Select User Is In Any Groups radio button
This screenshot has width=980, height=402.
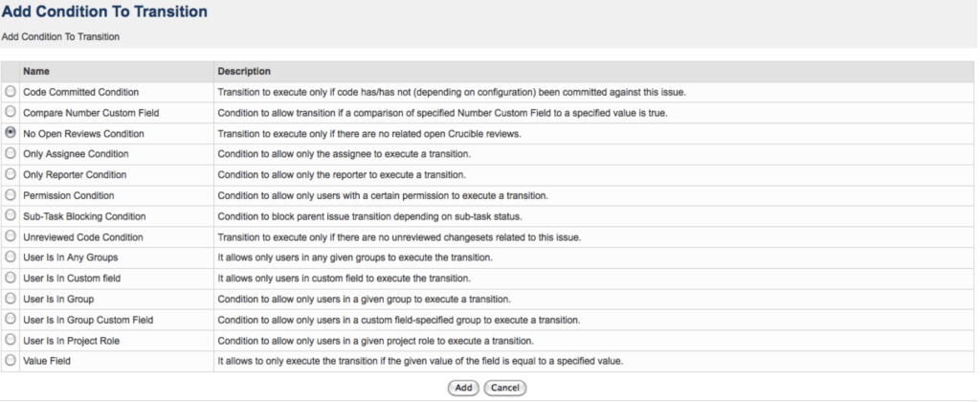pos(11,257)
